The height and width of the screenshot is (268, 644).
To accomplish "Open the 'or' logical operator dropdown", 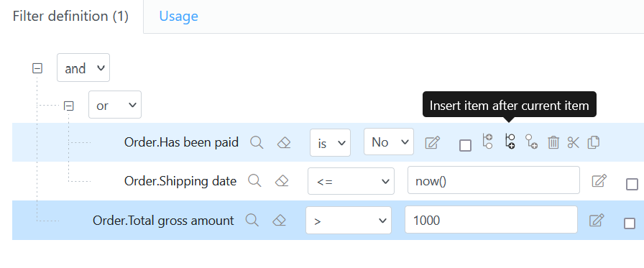I will tap(115, 105).
